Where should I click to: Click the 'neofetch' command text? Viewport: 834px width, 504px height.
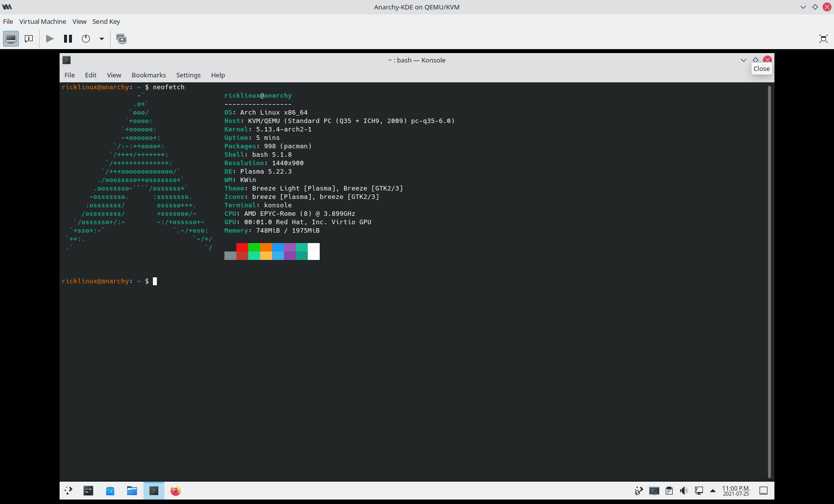coord(169,87)
